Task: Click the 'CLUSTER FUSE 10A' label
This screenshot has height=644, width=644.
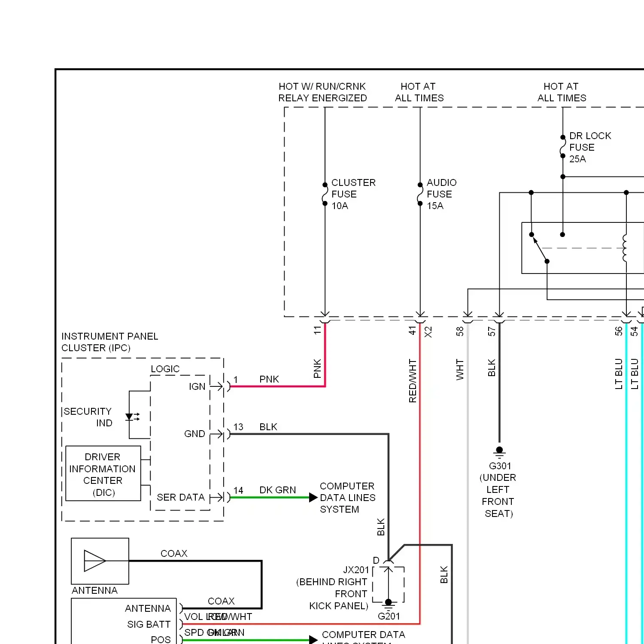Action: point(353,194)
